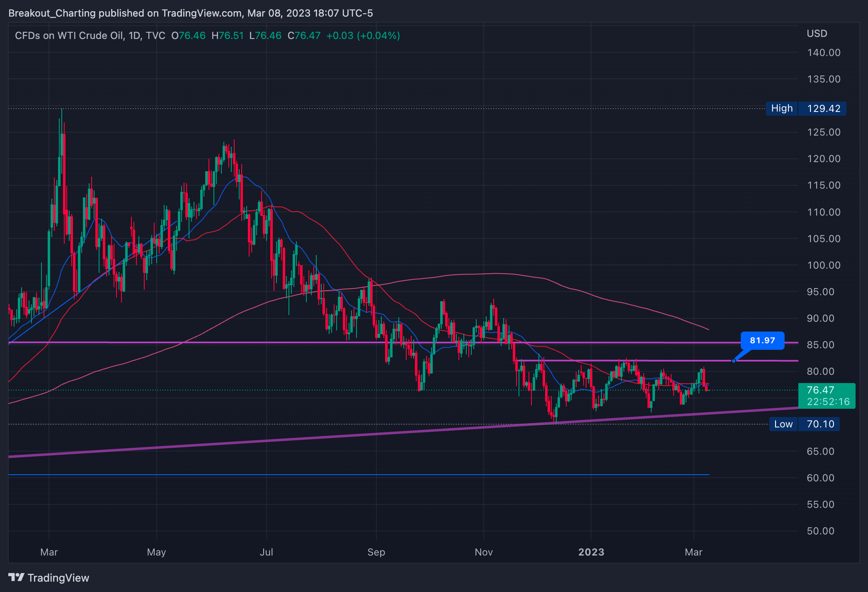Screen dimensions: 868x592
Task: Click the 100.00 level on the price scale
Action: click(823, 265)
